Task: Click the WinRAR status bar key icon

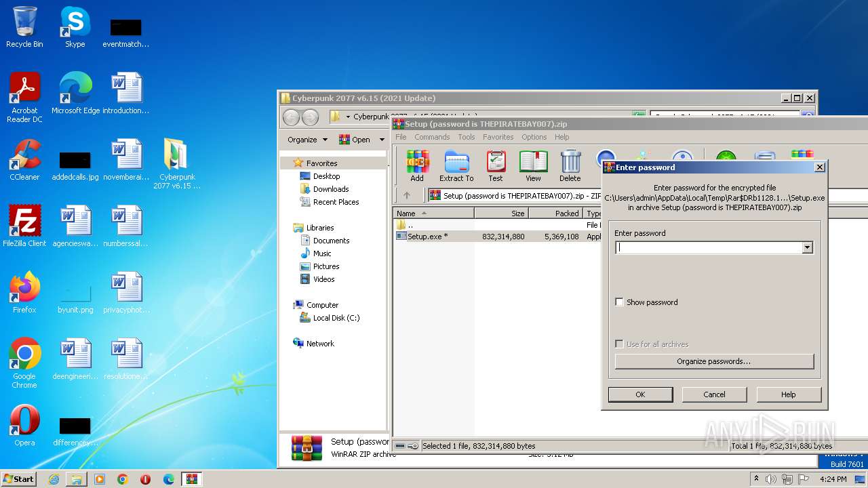Action: point(412,446)
